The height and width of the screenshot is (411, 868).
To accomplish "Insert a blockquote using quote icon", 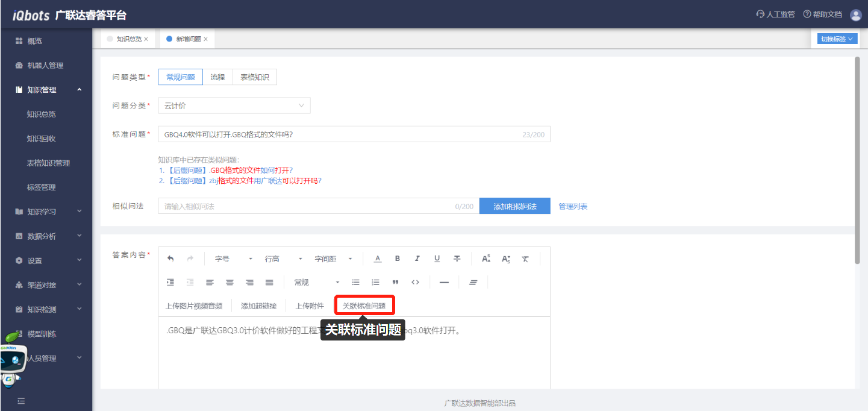I will (x=395, y=282).
